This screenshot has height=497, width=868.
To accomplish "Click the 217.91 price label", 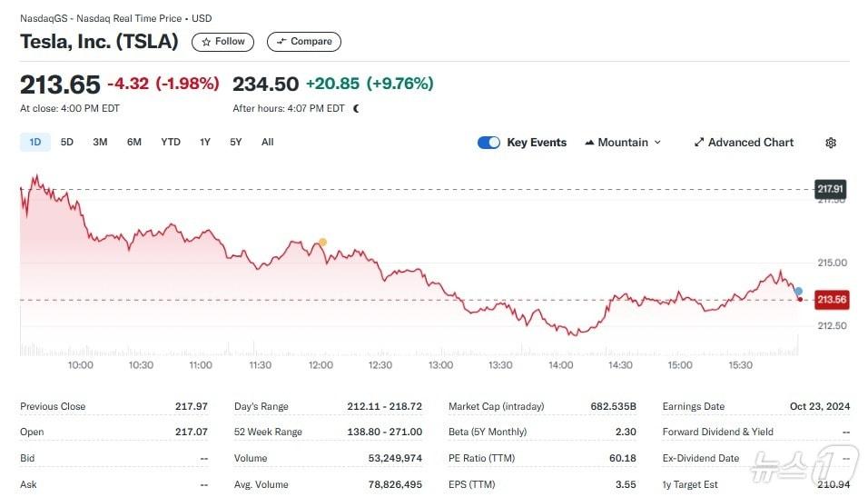I will click(x=830, y=189).
